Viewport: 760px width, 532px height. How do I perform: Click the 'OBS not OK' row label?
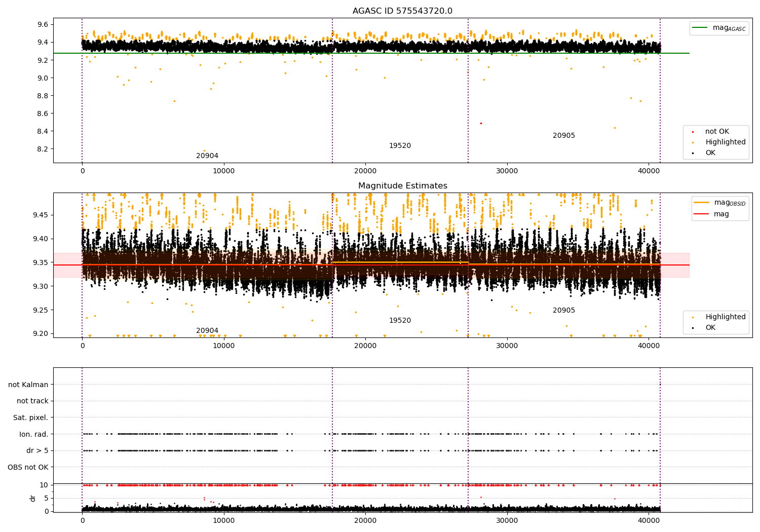[28, 467]
